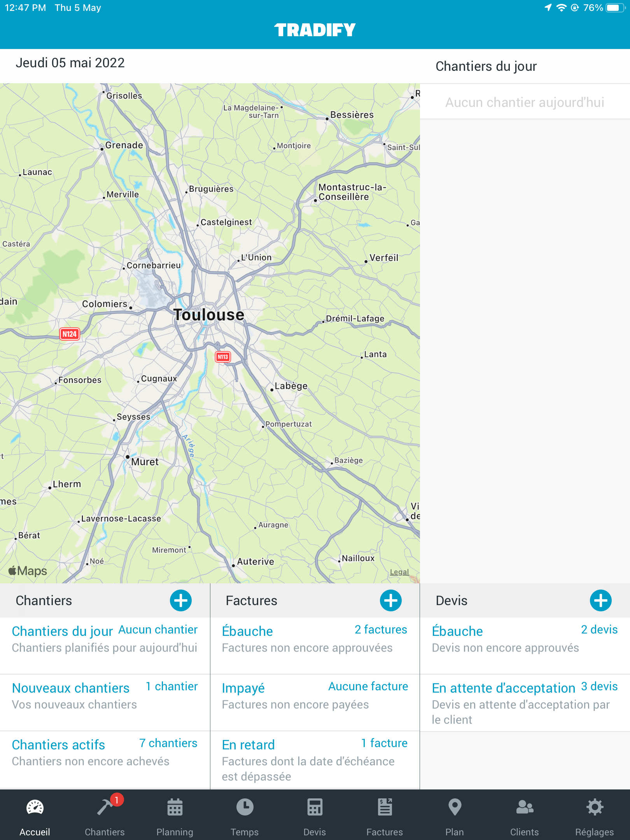Viewport: 630px width, 840px height.
Task: Open the Ébauche factures row
Action: click(x=315, y=646)
